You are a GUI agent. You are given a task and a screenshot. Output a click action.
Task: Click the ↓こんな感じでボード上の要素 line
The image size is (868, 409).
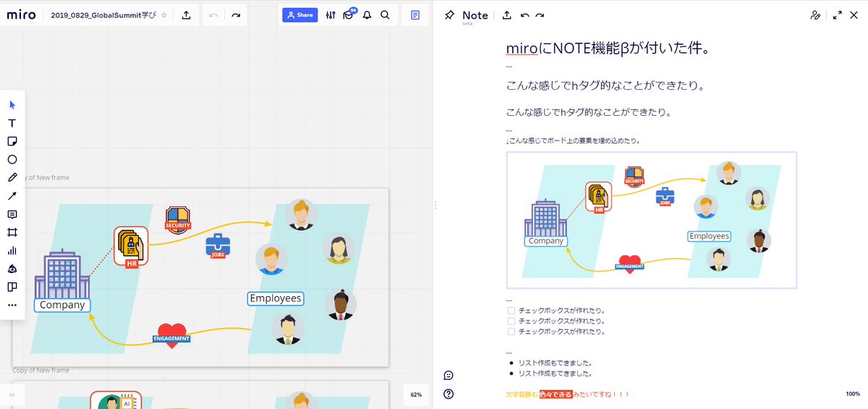[573, 140]
